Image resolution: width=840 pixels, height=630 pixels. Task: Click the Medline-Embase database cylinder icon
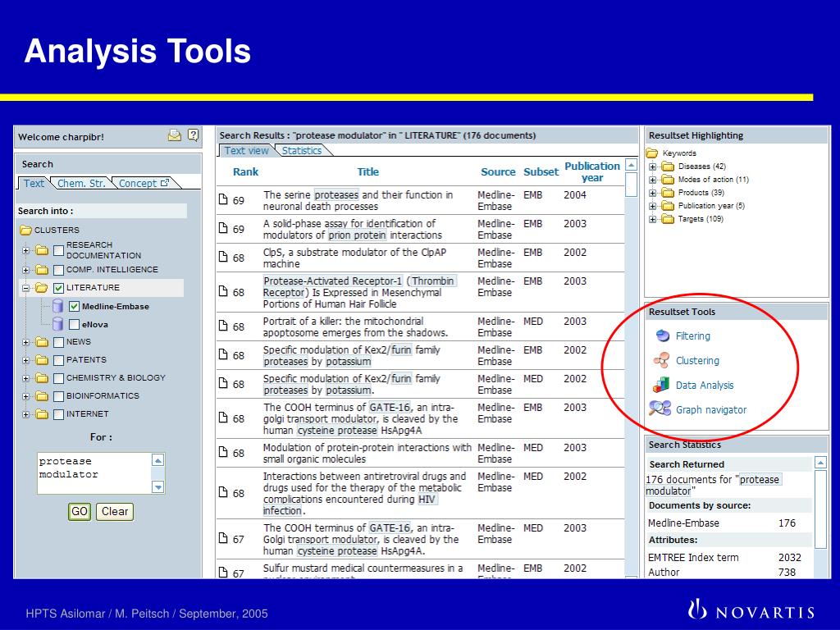pos(58,307)
